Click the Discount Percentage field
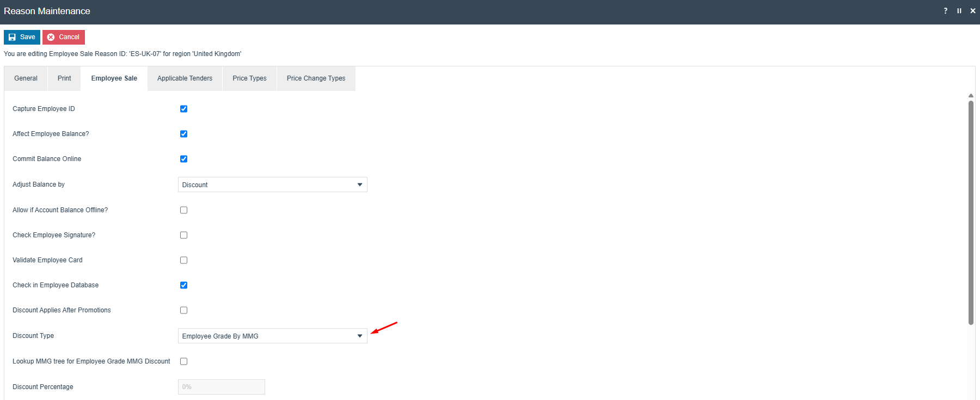This screenshot has height=400, width=980. tap(222, 387)
